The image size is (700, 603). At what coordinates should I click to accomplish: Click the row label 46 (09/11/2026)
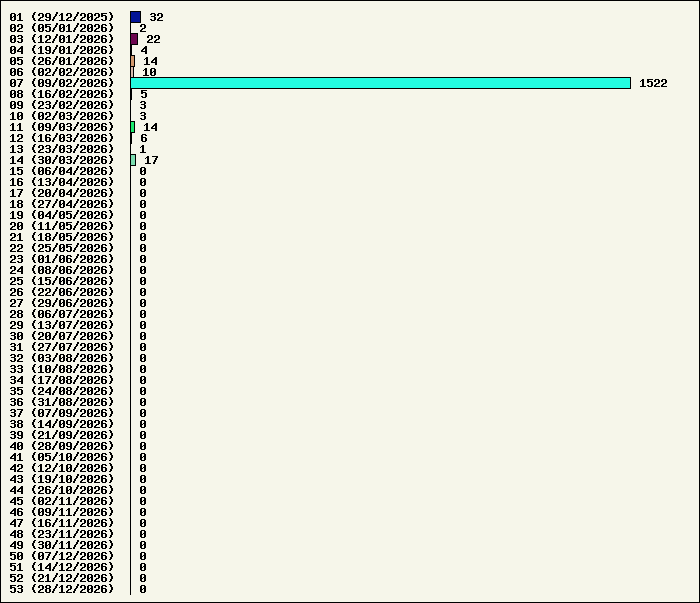[62, 512]
